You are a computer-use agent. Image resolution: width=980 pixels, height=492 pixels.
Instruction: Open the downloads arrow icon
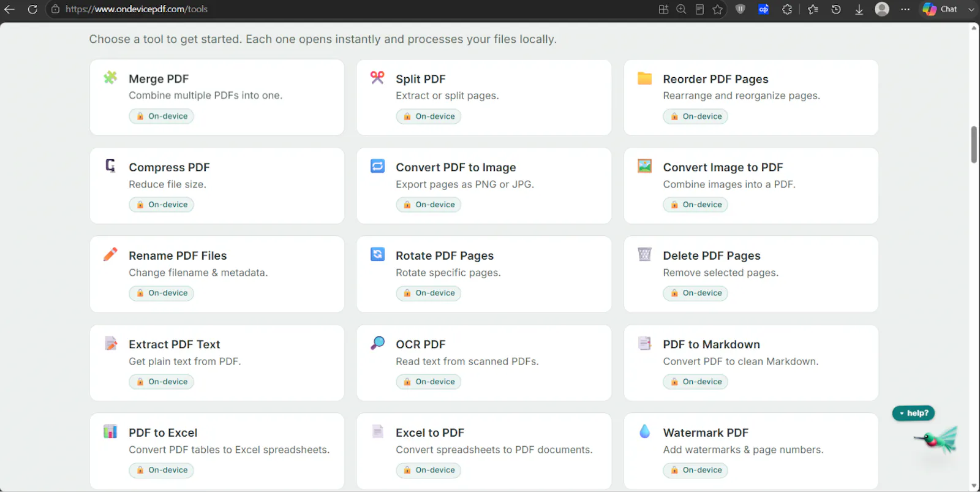pos(859,9)
